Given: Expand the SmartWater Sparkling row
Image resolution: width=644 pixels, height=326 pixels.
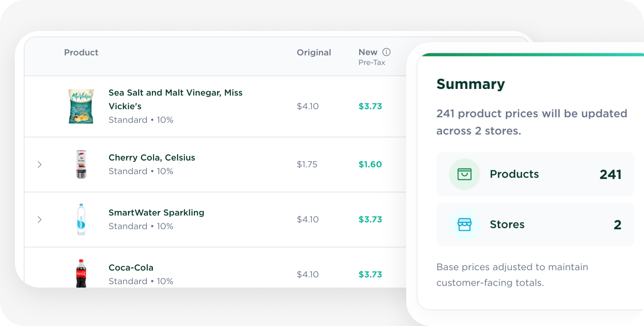Looking at the screenshot, I should point(40,220).
